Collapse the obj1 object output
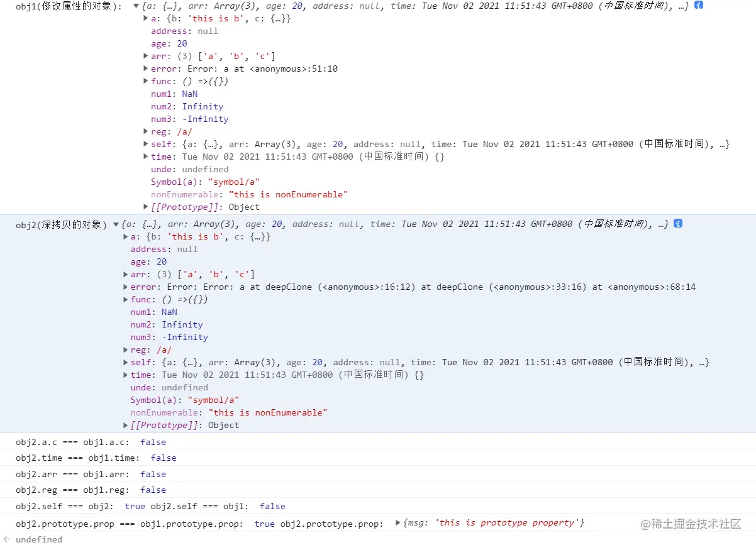This screenshot has width=756, height=545. point(136,6)
